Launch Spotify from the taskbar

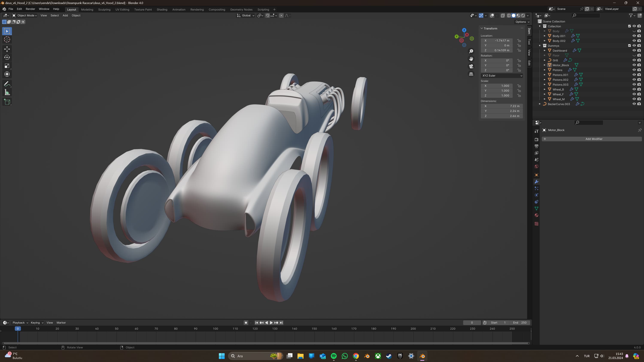(334, 356)
